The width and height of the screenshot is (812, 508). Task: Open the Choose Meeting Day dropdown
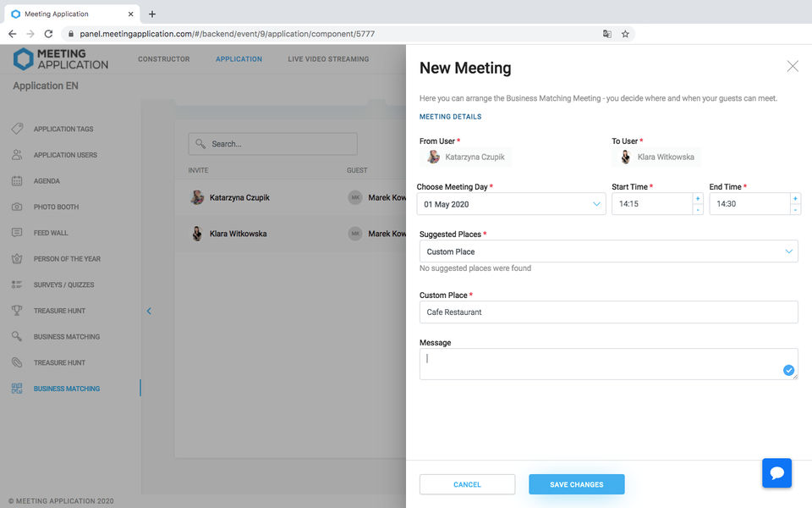[511, 204]
